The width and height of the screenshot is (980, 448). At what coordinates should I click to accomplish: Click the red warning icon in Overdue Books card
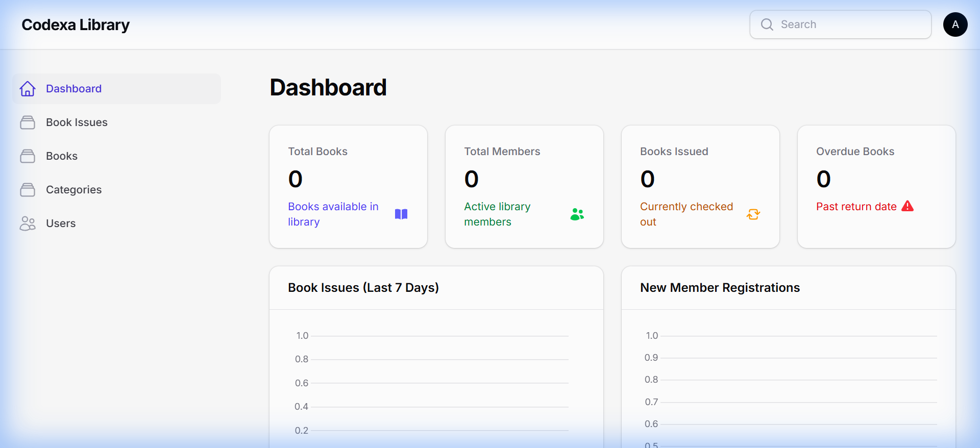[908, 206]
